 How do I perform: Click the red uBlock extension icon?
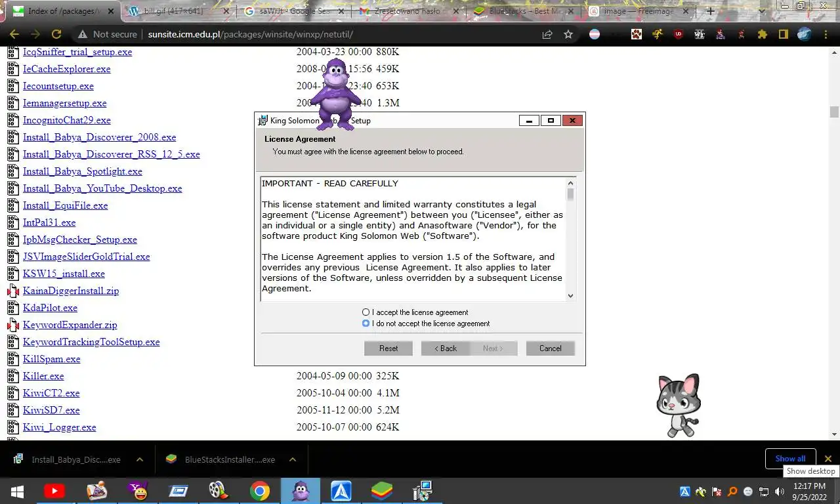coord(679,34)
